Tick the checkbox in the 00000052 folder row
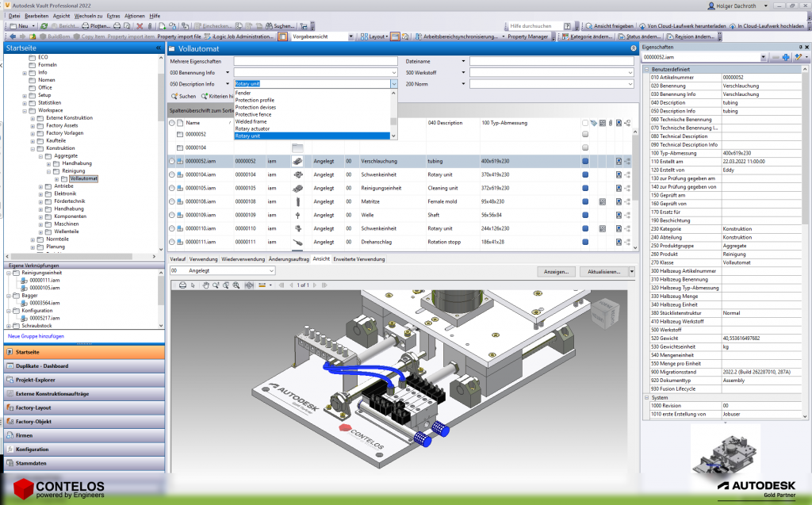812x505 pixels. point(585,134)
